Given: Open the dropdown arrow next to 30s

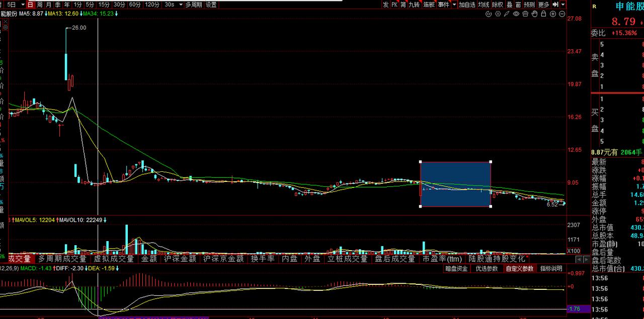Looking at the screenshot, I should point(181,5).
